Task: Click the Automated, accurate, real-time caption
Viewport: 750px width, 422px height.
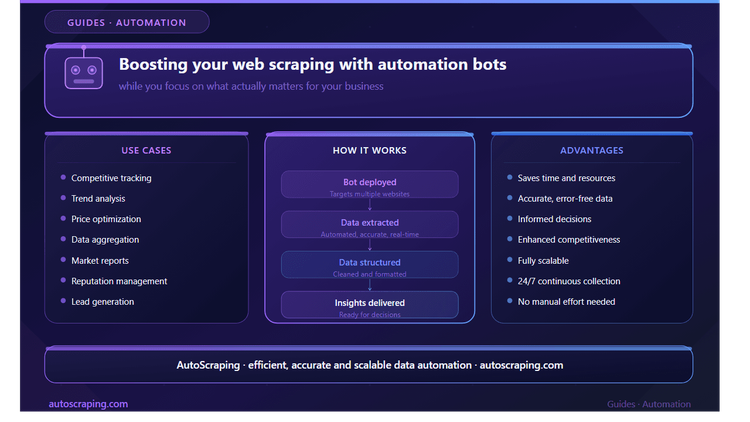Action: point(370,234)
